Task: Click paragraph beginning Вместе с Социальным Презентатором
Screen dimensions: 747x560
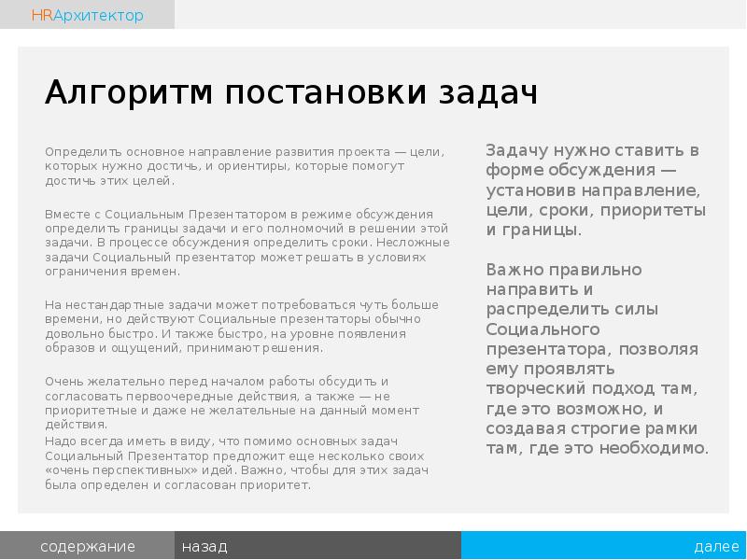Action: (x=247, y=242)
